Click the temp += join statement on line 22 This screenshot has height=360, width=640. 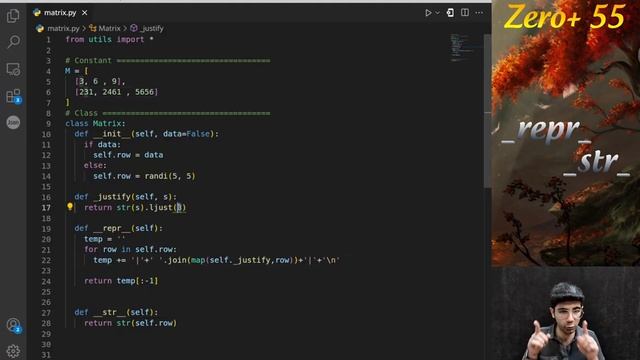click(x=217, y=260)
